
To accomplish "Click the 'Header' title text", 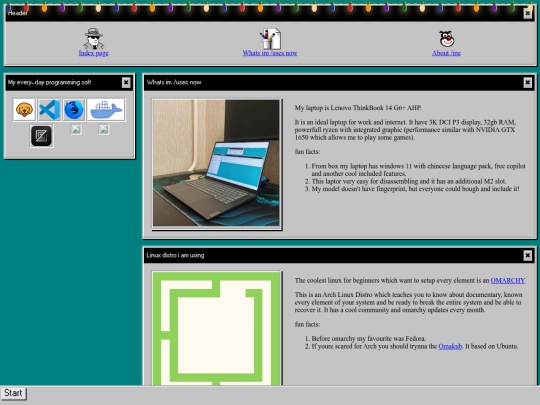I will pos(18,13).
